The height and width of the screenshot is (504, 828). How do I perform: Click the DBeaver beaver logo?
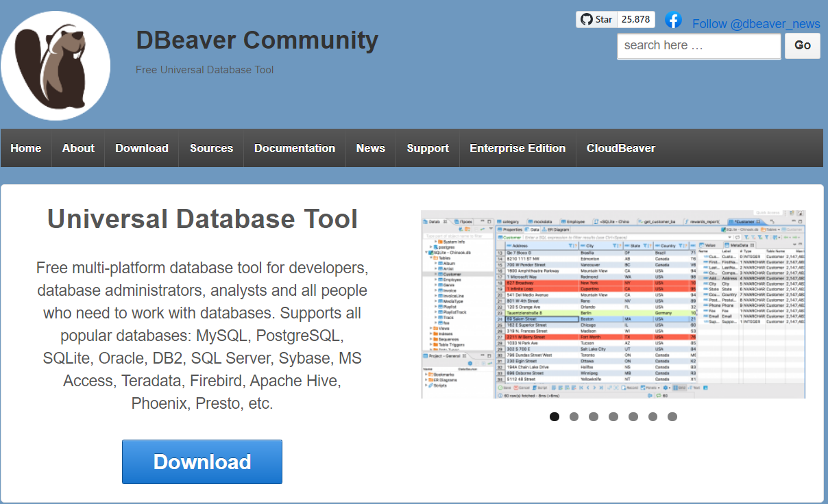click(55, 66)
